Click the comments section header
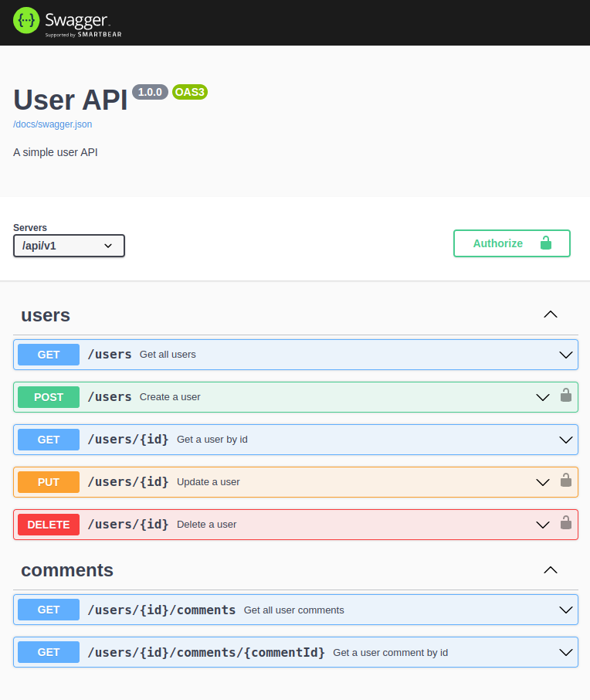 [66, 570]
